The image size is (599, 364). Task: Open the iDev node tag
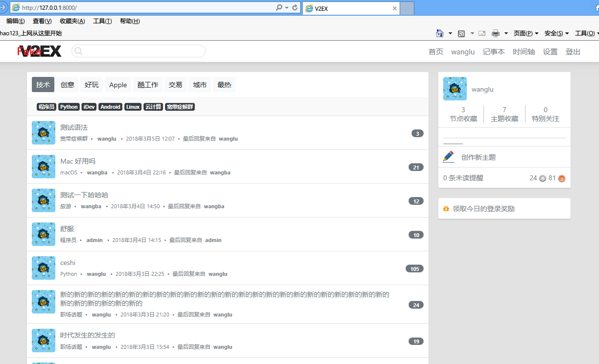[x=89, y=107]
